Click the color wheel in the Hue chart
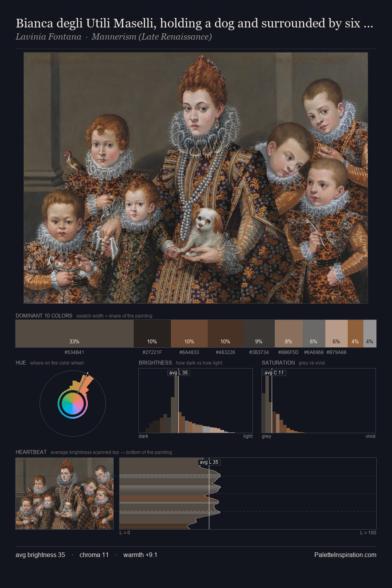The height and width of the screenshot is (588, 392). point(73,403)
